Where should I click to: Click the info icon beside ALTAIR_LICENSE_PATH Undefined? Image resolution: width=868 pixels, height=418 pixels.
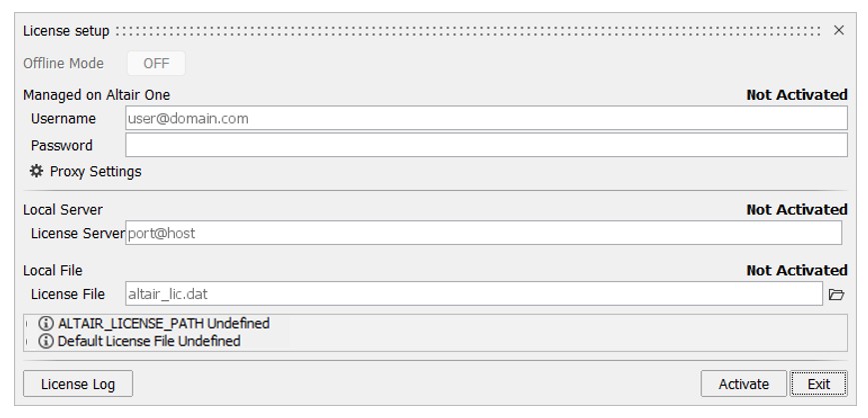coord(46,324)
